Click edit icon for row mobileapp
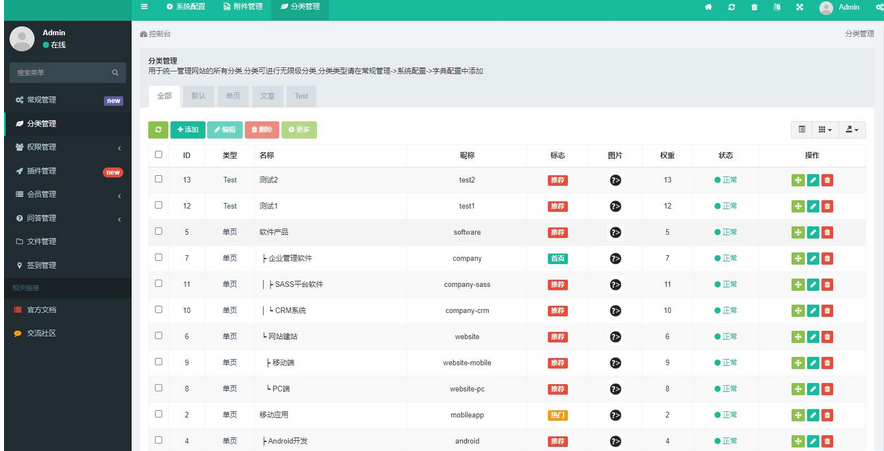The width and height of the screenshot is (884, 451). tap(812, 415)
